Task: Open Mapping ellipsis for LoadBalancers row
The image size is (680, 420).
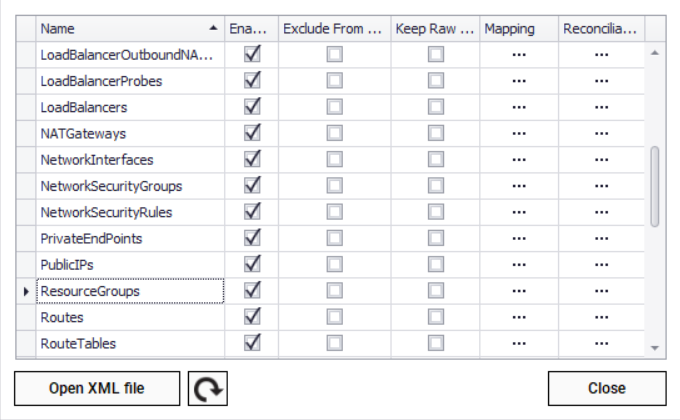Action: pos(519,107)
